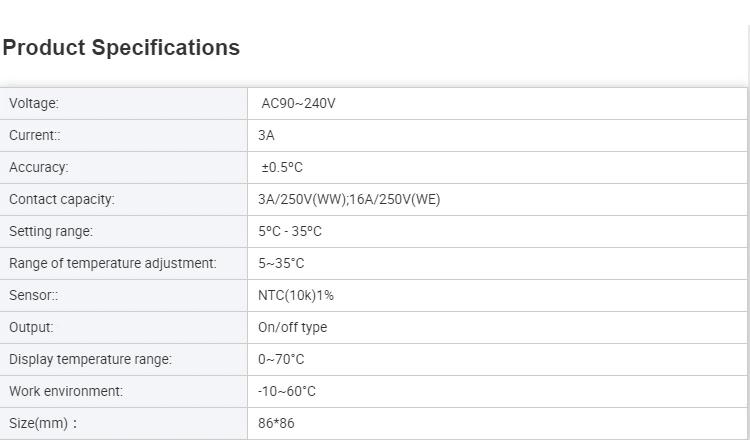Click the Current label cell
The image size is (750, 440).
35,135
